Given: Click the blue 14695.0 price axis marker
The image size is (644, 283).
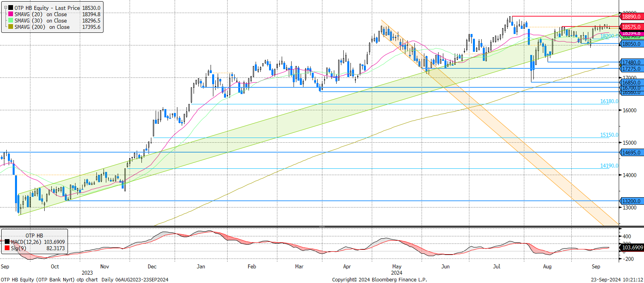Looking at the screenshot, I should 631,153.
